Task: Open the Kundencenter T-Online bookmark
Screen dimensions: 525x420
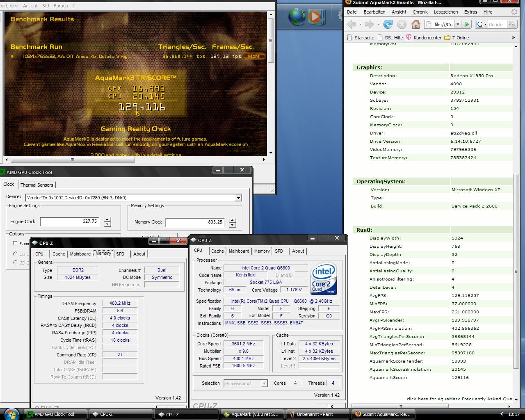Action: [x=424, y=37]
